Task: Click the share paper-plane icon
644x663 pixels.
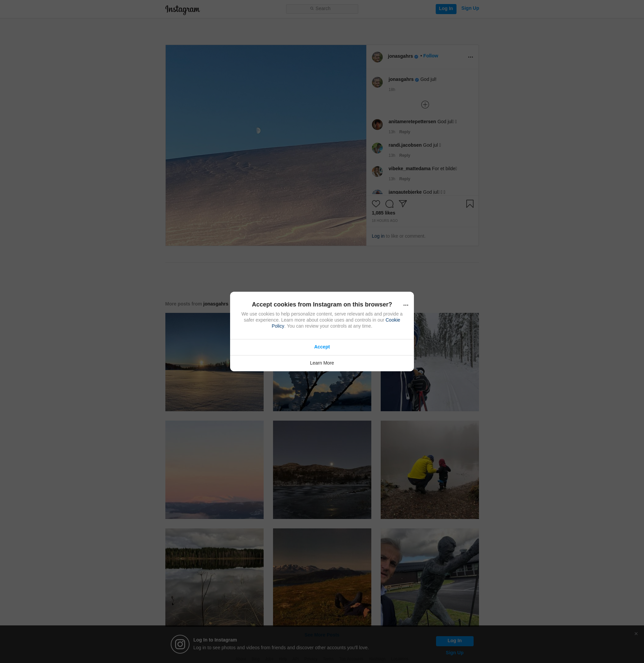Action: click(x=402, y=203)
